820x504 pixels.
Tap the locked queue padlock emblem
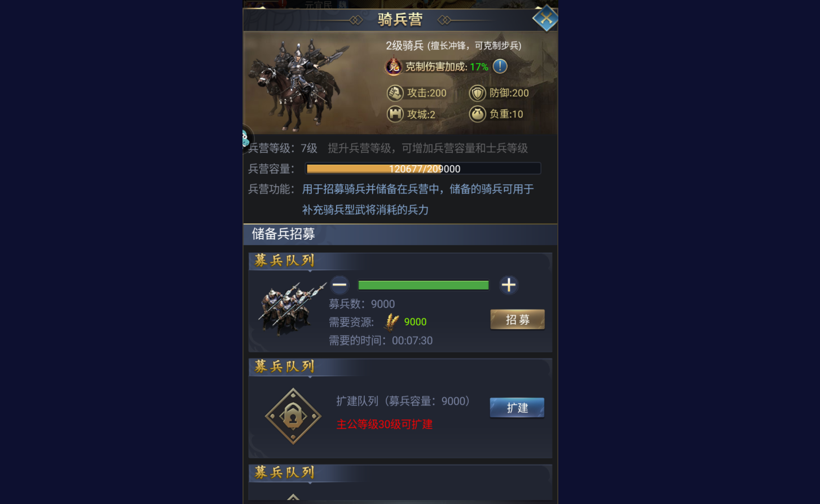pyautogui.click(x=293, y=417)
